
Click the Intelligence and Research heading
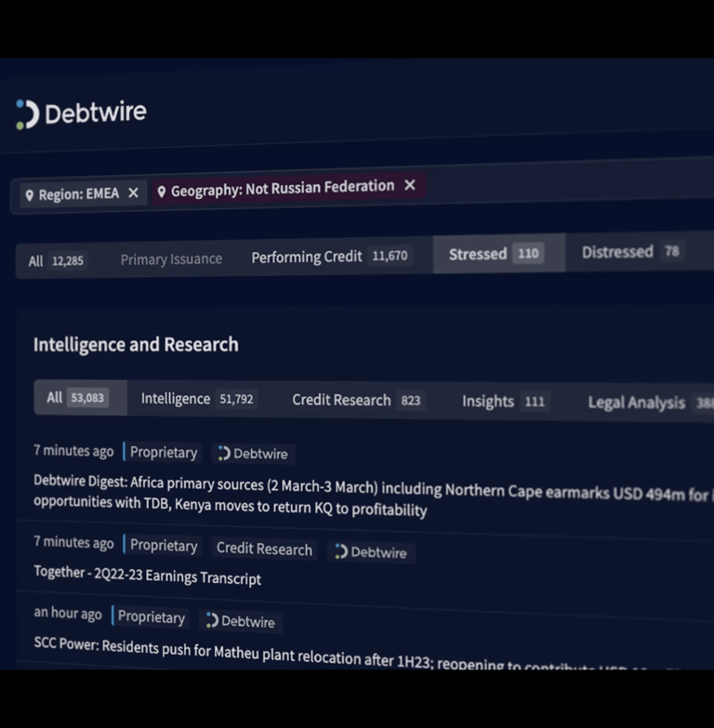pos(136,345)
